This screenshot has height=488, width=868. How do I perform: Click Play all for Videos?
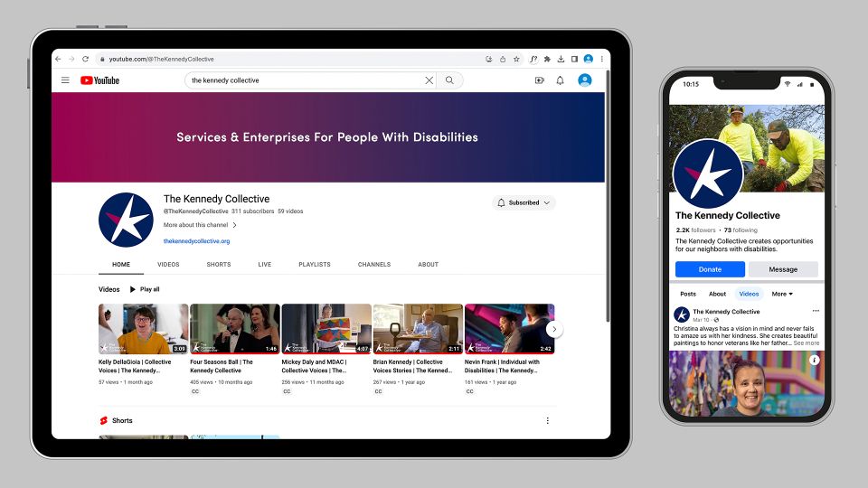coord(145,289)
